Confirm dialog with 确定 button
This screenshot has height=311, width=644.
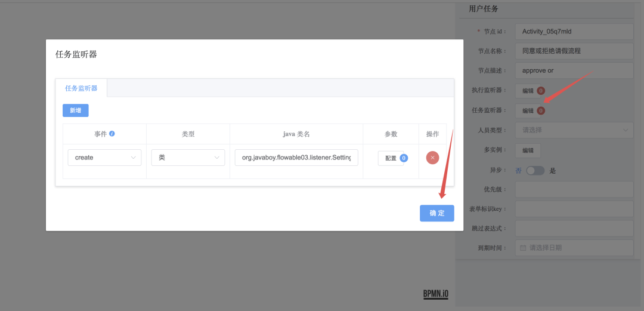tap(437, 213)
